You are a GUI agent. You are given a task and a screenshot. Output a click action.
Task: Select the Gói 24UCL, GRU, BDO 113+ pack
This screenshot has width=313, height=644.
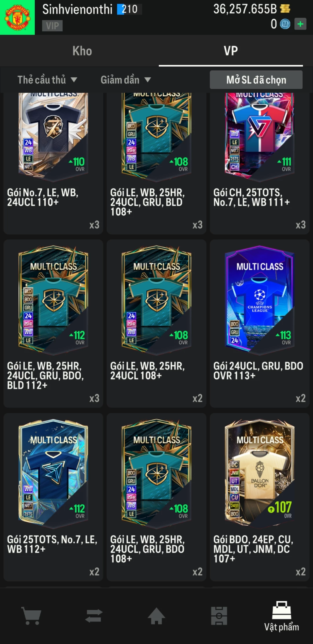(260, 323)
